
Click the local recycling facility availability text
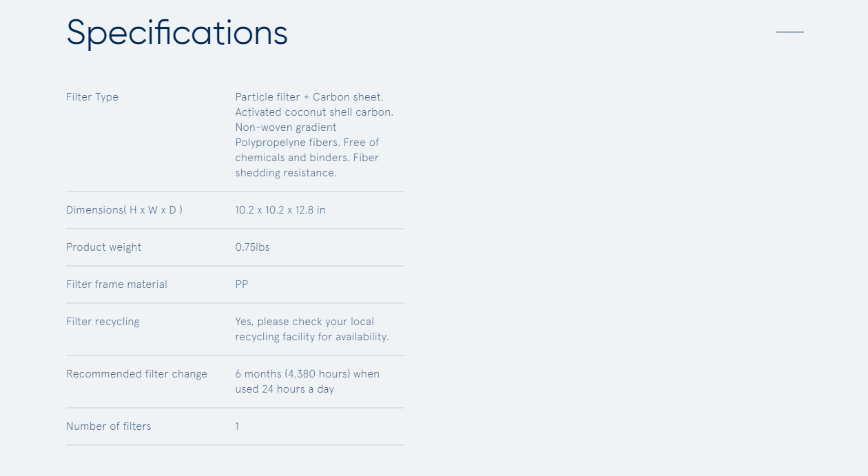point(312,329)
